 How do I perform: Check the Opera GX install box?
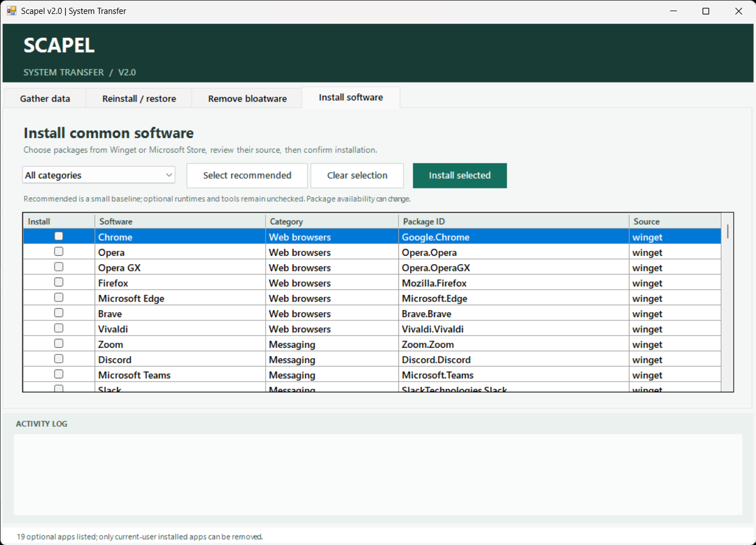(x=58, y=267)
